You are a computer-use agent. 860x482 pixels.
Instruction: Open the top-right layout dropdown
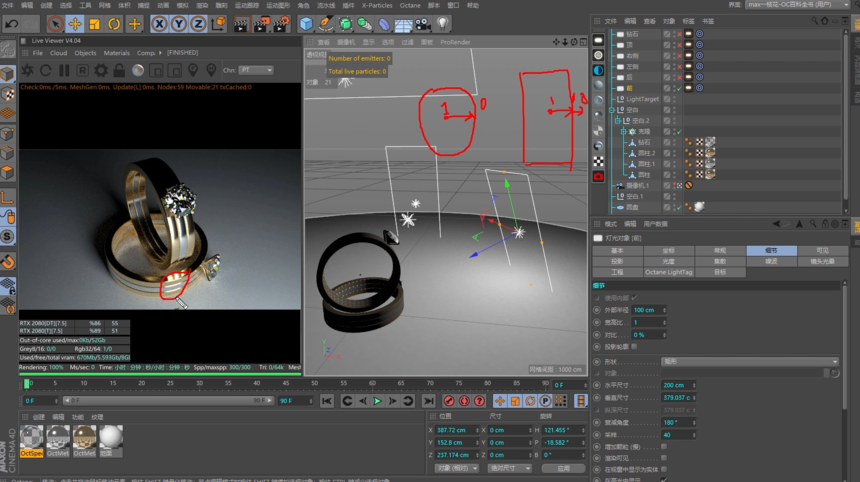click(x=797, y=4)
